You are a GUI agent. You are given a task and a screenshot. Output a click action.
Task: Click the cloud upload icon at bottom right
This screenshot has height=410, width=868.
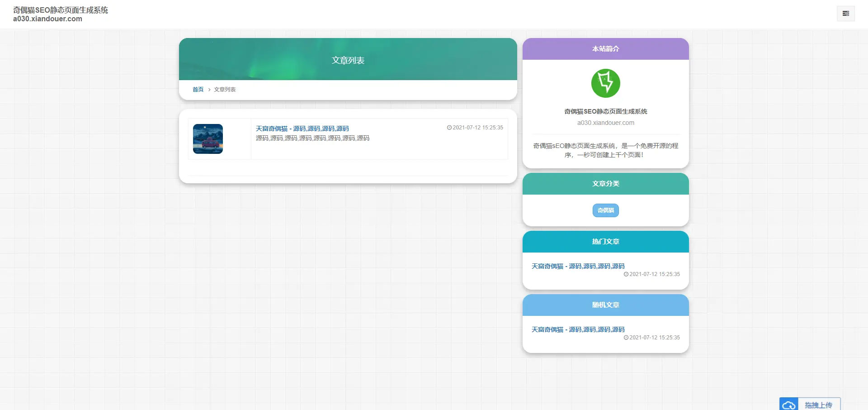[789, 404]
